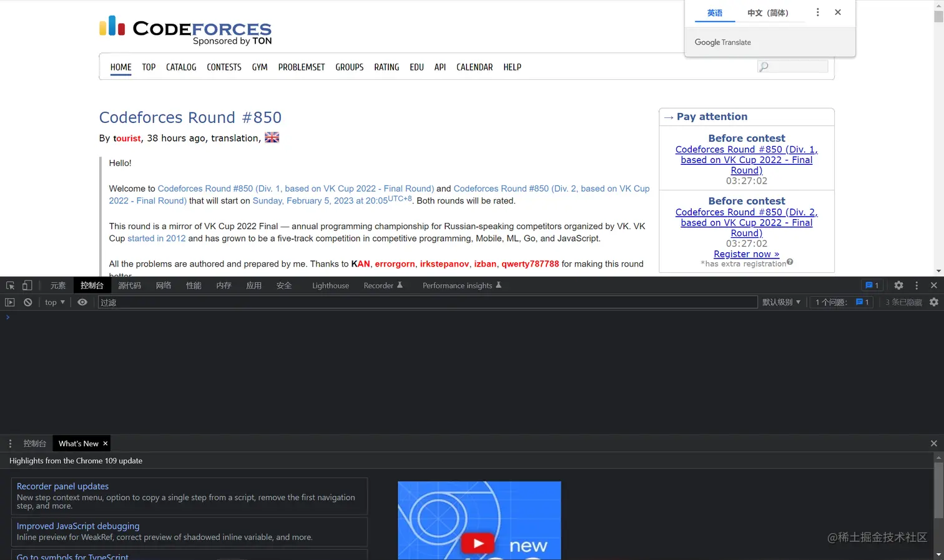Click the Codeforces search box

click(792, 66)
